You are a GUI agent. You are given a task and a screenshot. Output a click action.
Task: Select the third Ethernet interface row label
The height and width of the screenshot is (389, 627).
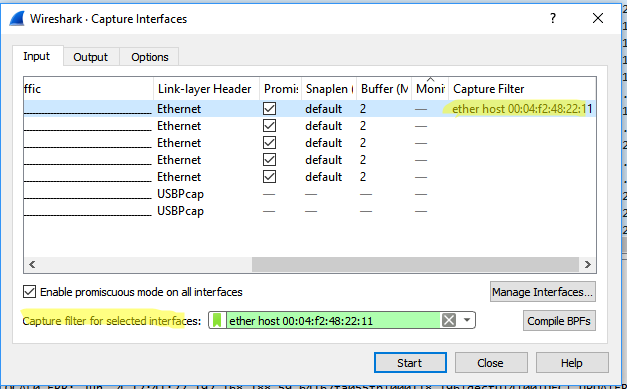click(179, 143)
